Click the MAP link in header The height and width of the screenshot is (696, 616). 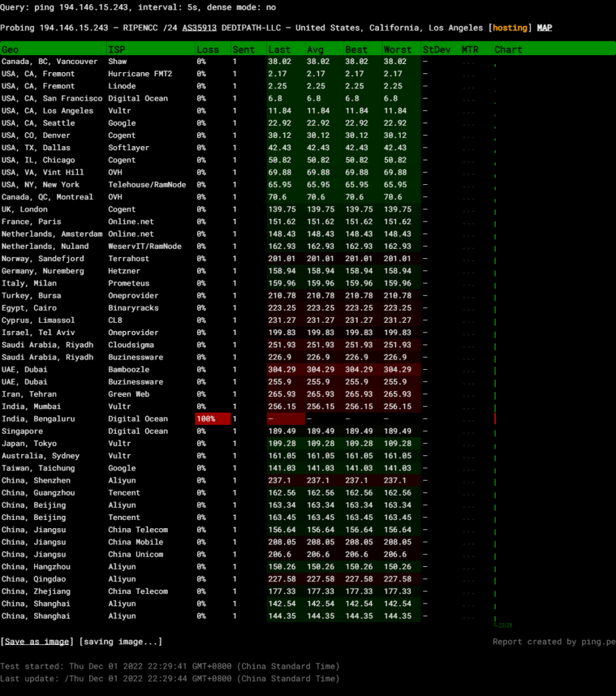point(545,29)
